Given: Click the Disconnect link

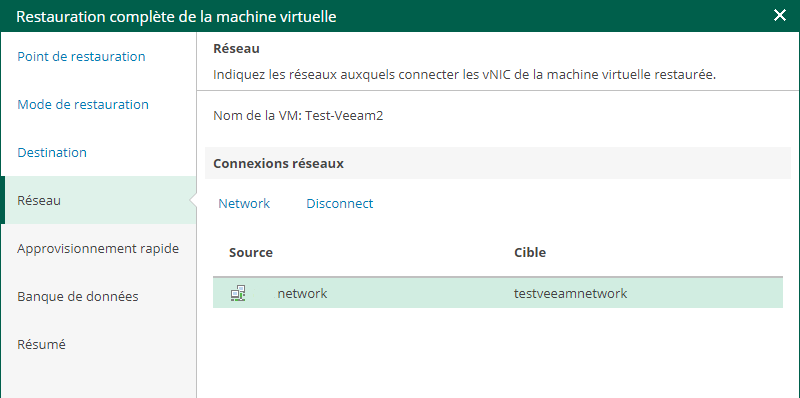Looking at the screenshot, I should pos(339,204).
